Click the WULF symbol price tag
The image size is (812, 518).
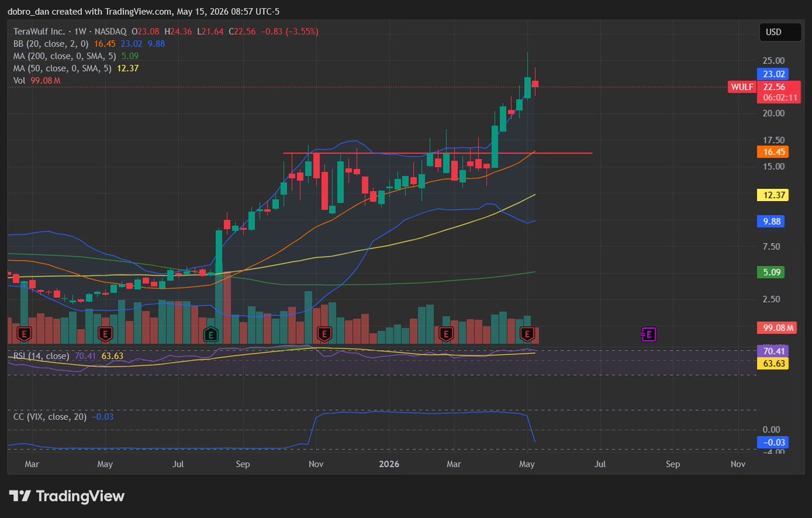(x=742, y=87)
